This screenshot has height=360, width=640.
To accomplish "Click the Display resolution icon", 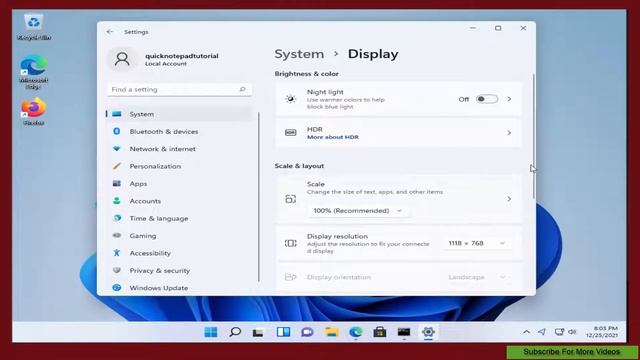I will 290,243.
